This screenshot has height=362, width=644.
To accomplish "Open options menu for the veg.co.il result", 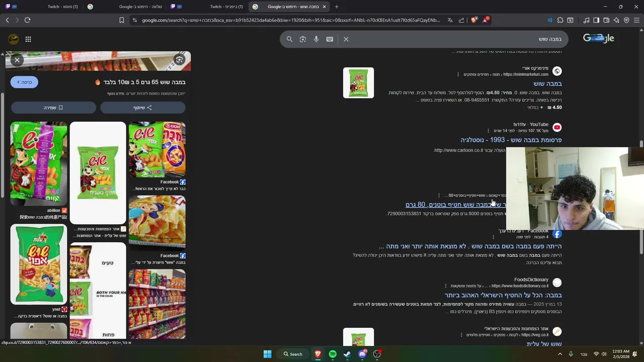I will [461, 335].
